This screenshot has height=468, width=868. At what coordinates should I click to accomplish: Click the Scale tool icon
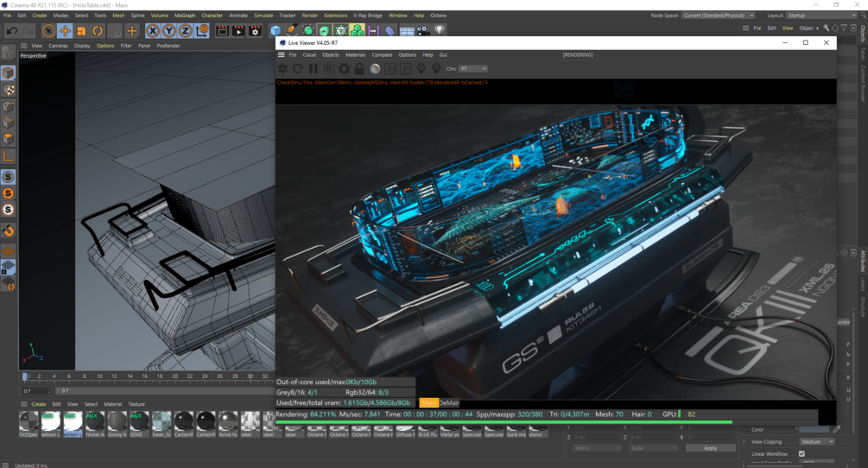[x=81, y=31]
